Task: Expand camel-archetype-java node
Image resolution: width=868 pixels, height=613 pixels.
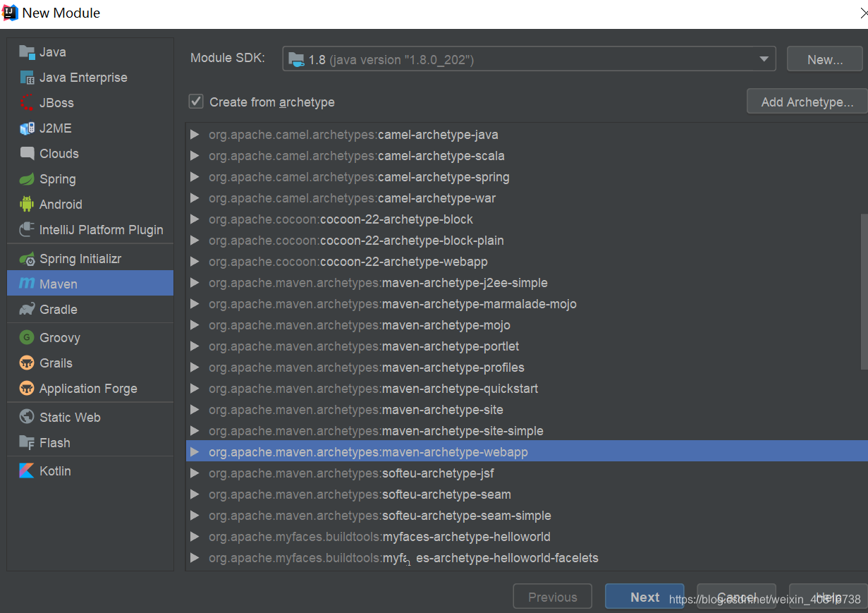Action: [195, 135]
